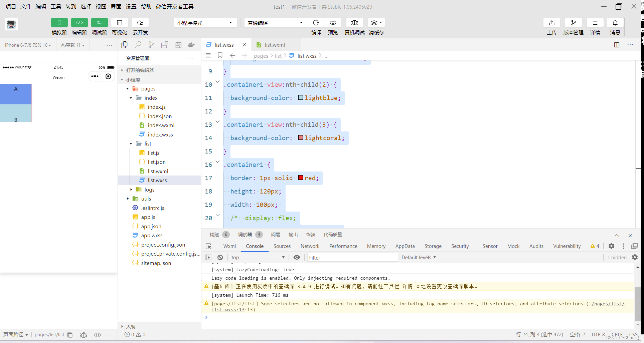Viewport: 644px width, 343px height.
Task: Open the Default levels dropdown
Action: (418, 257)
